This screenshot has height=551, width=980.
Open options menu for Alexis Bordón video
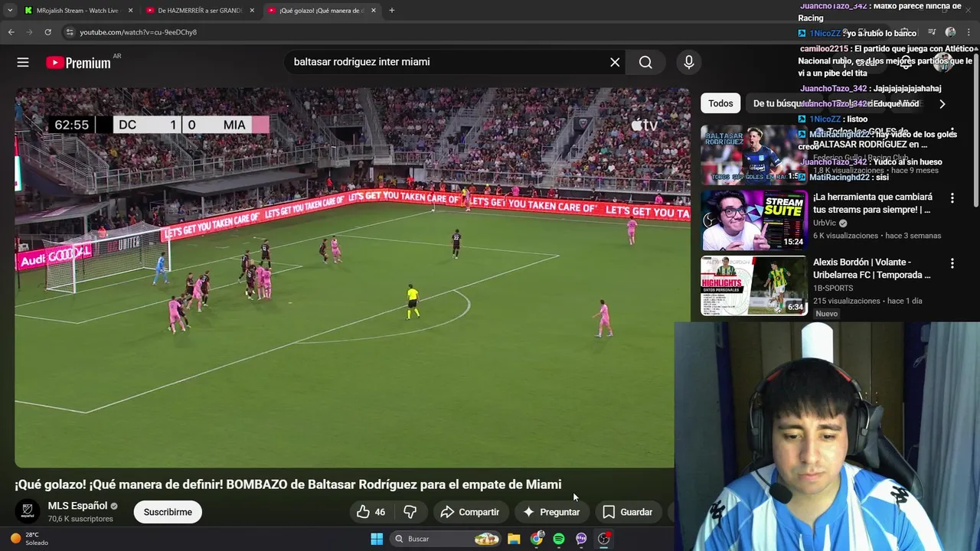click(952, 263)
